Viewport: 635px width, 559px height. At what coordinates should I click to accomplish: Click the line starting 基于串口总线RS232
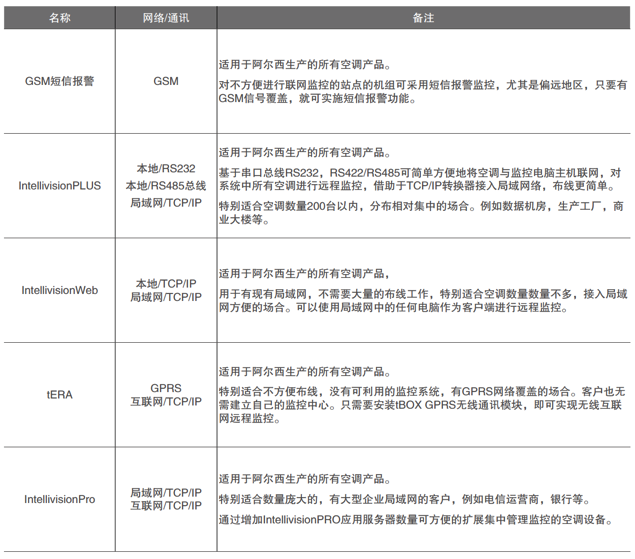coord(420,173)
